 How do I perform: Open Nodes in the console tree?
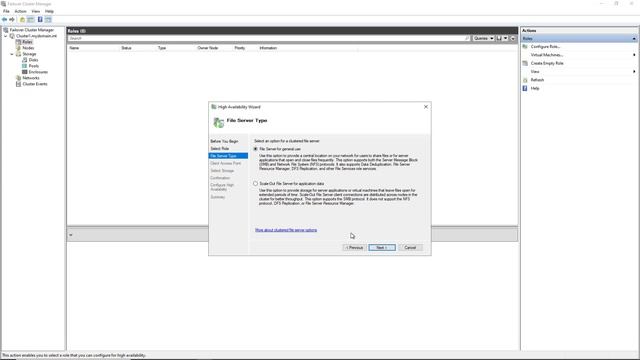(x=28, y=48)
